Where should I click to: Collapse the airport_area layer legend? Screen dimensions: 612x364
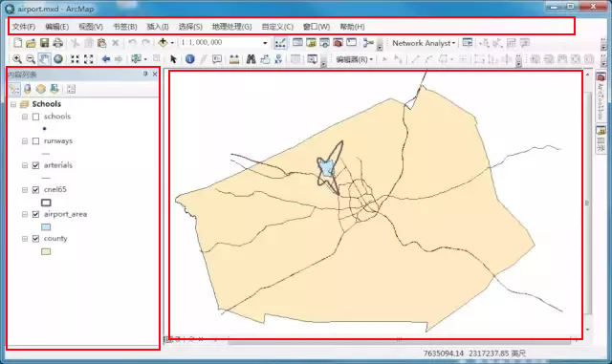(25, 214)
